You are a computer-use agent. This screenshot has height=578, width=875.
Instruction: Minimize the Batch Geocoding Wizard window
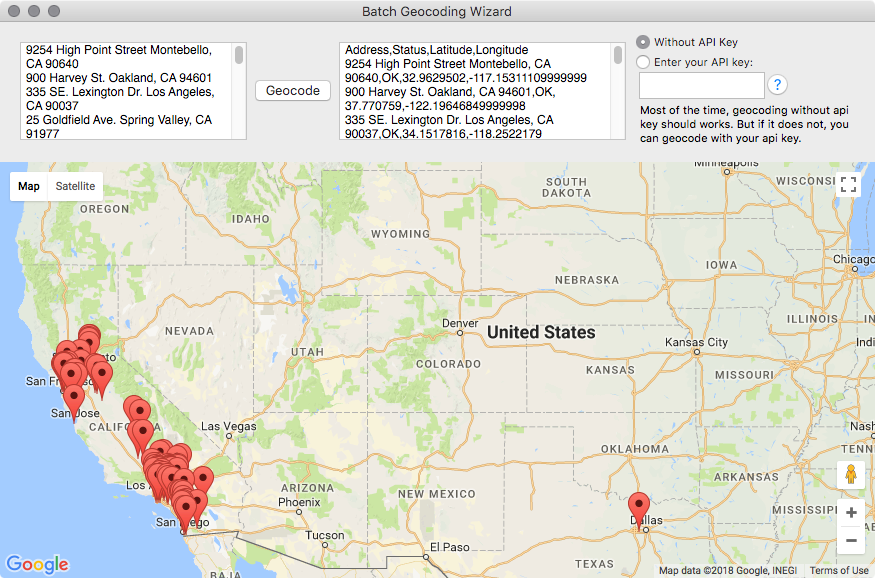(34, 11)
